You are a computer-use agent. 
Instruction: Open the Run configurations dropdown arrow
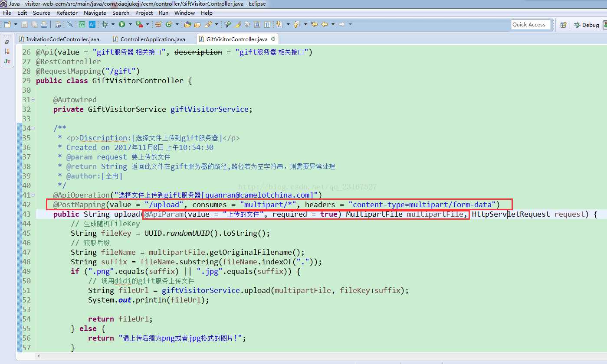click(130, 24)
